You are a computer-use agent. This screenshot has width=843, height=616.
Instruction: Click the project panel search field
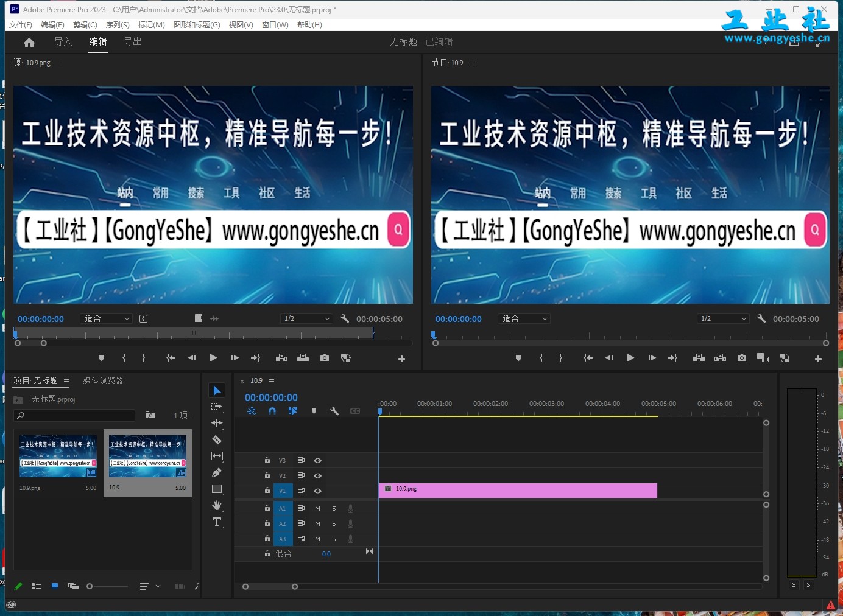coord(74,415)
